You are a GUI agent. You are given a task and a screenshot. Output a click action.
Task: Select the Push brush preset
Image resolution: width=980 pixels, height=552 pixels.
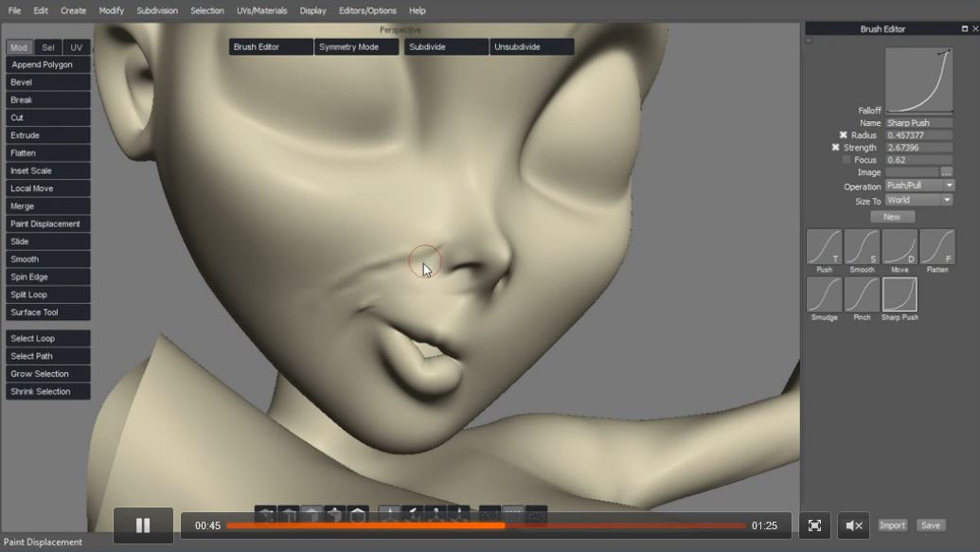coord(824,247)
